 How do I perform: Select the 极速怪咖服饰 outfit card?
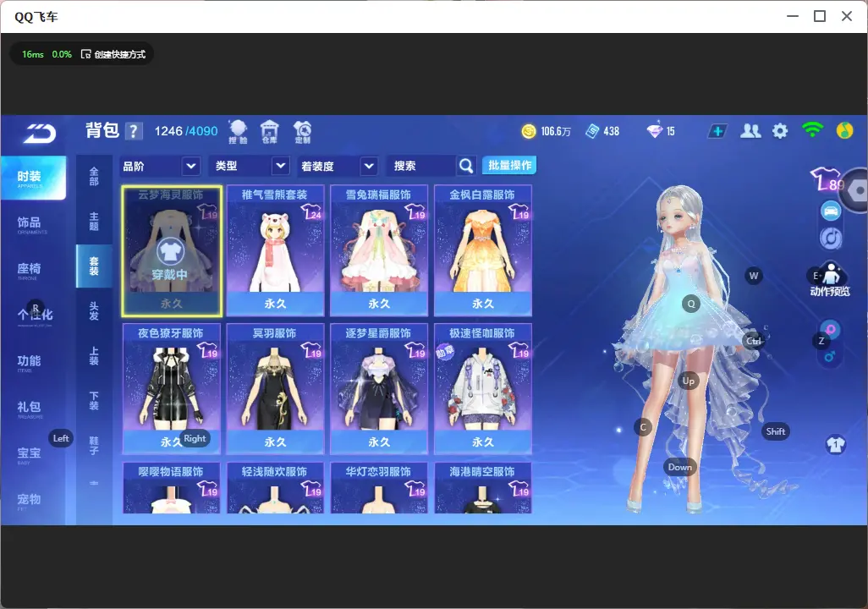[483, 388]
